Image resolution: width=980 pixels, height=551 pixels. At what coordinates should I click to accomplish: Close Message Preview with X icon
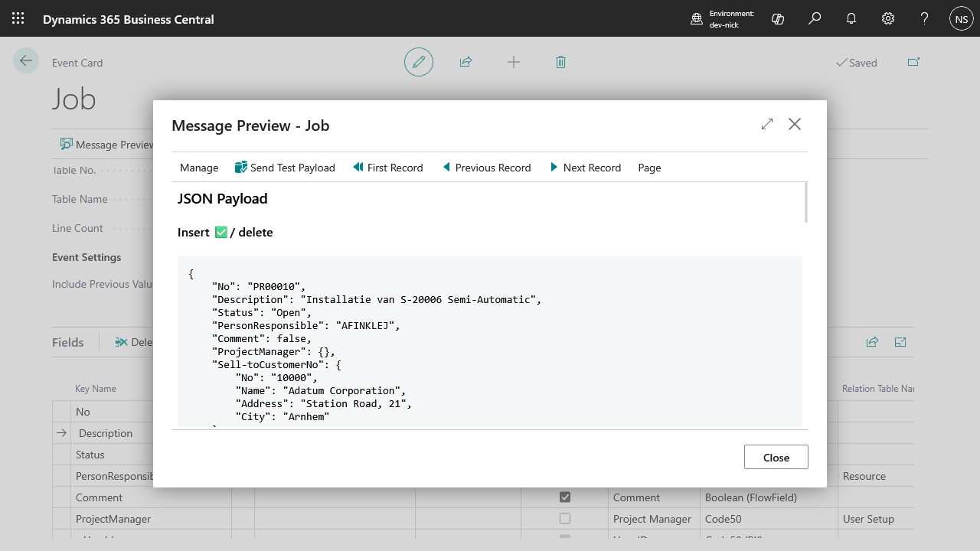pos(795,124)
